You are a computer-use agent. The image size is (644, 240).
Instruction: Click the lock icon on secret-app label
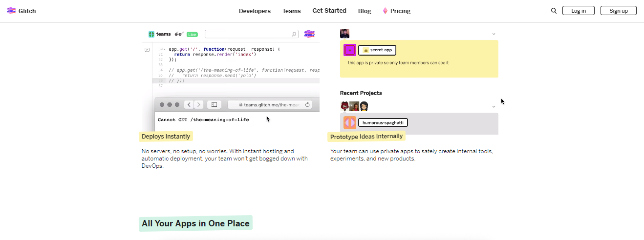(365, 50)
